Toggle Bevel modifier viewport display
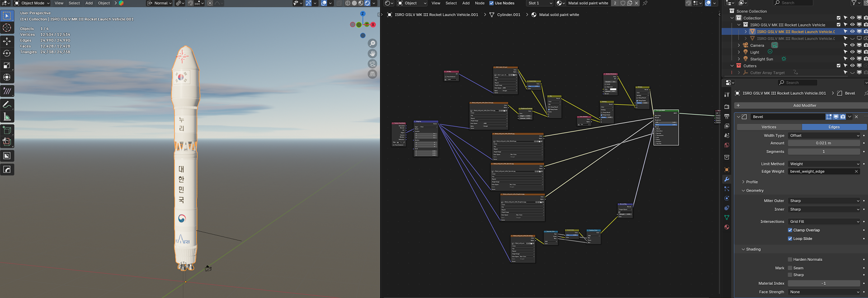Image resolution: width=868 pixels, height=298 pixels. point(836,117)
